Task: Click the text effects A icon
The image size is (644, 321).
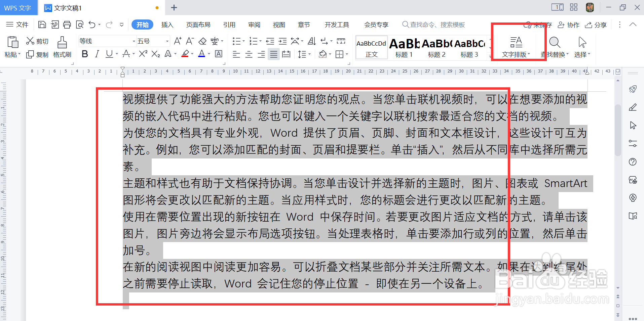Action: click(168, 54)
